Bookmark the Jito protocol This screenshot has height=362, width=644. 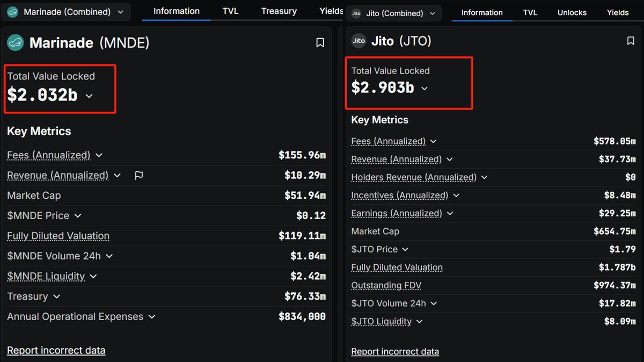631,41
